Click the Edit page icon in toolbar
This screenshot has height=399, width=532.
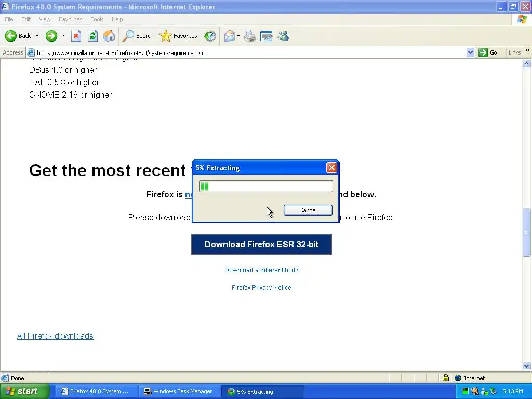[x=267, y=36]
